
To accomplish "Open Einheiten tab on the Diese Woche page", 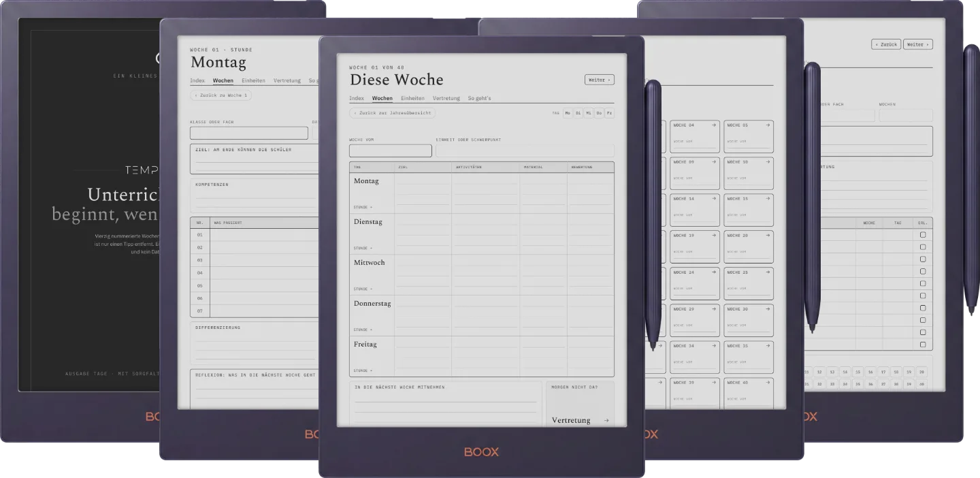I will [x=412, y=98].
